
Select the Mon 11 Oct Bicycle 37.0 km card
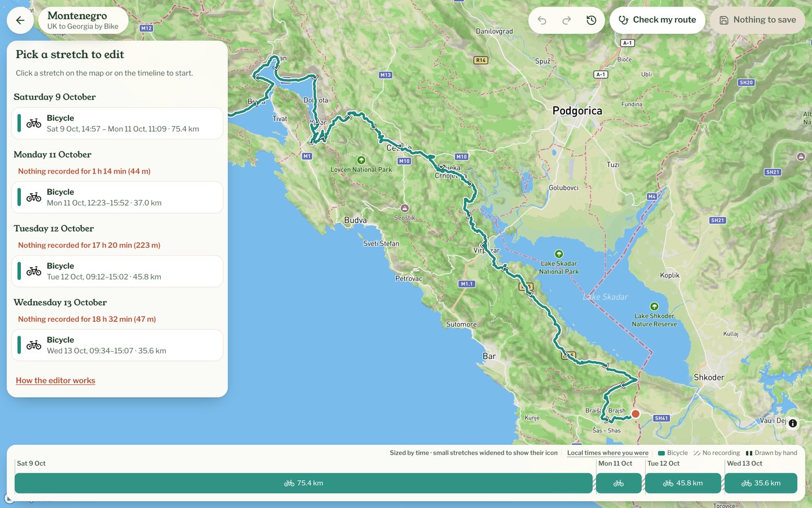tap(117, 197)
